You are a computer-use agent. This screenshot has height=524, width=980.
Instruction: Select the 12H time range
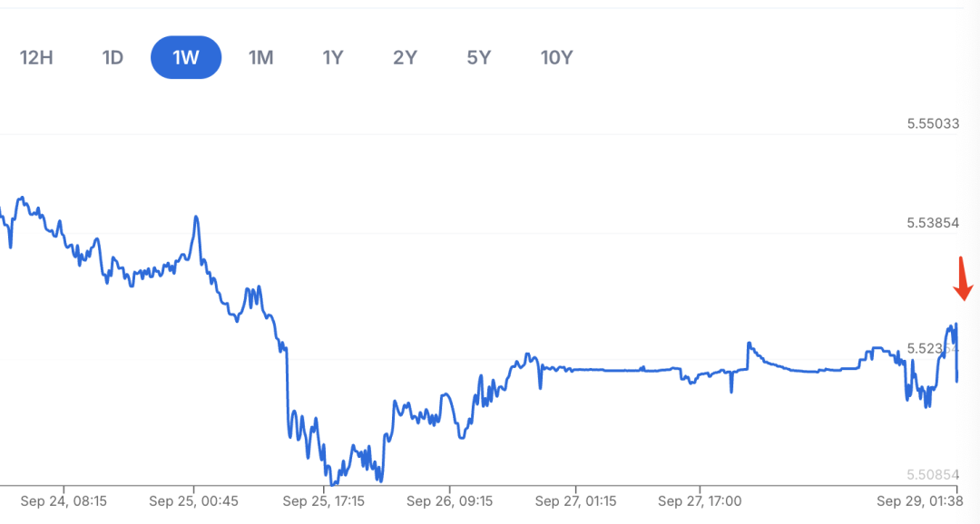click(x=36, y=58)
